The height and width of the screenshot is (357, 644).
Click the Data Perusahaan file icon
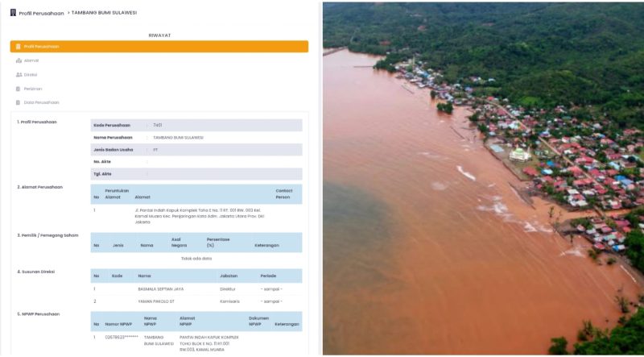coord(19,102)
